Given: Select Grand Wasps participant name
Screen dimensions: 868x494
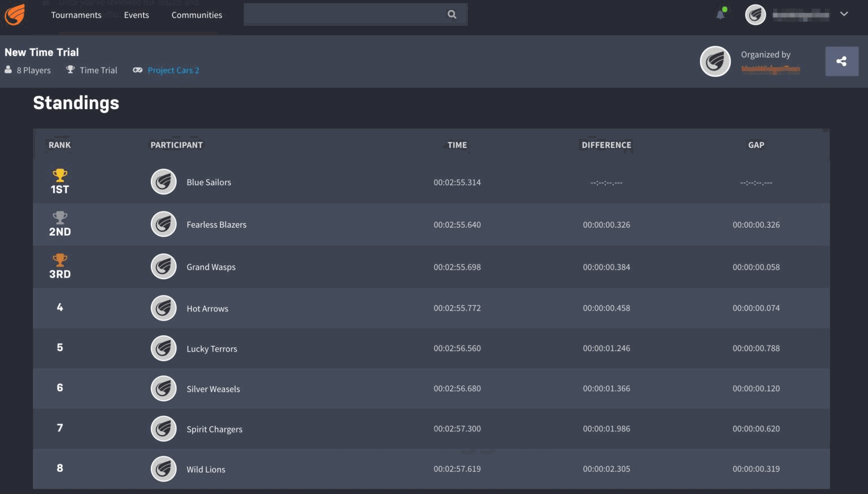Looking at the screenshot, I should tap(211, 267).
